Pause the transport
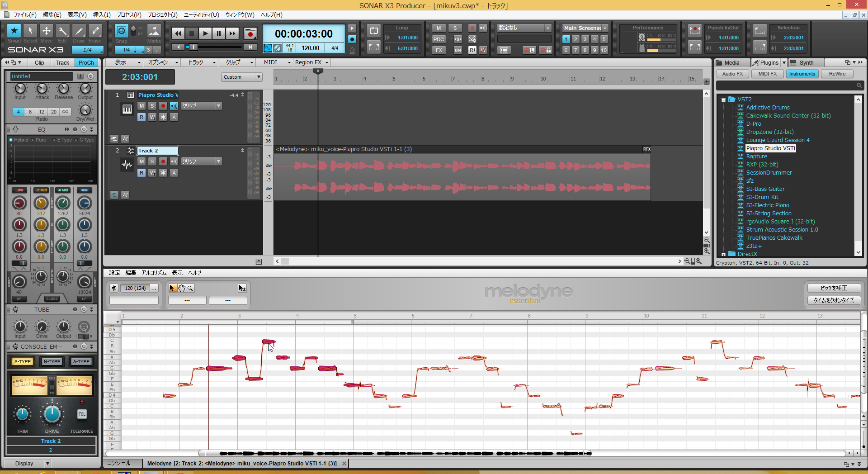This screenshot has height=474, width=868. pyautogui.click(x=219, y=33)
